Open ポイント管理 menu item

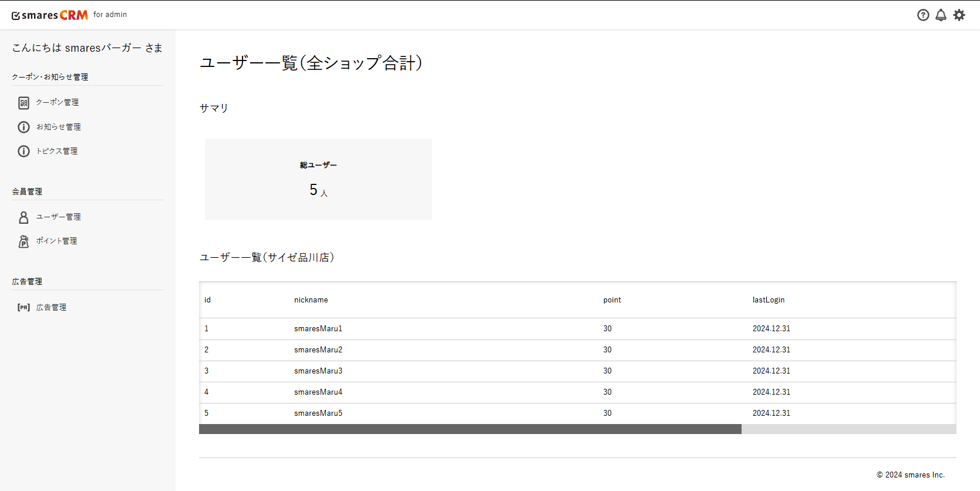coord(56,241)
